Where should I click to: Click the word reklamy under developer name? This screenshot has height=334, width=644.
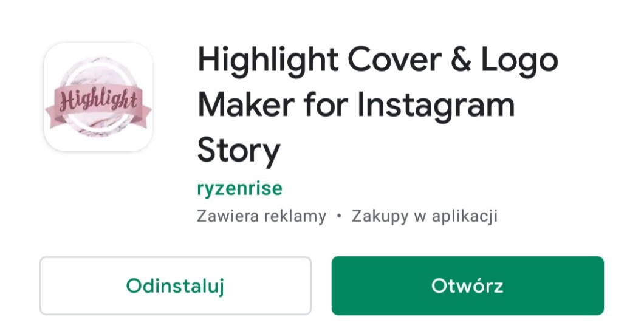(x=295, y=216)
